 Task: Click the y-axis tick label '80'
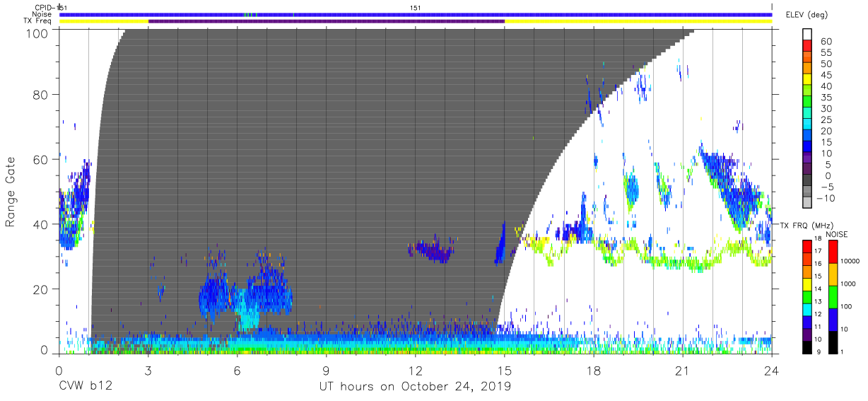point(40,95)
